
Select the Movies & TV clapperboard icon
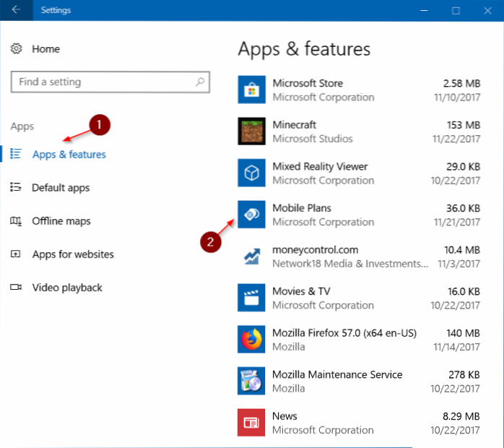point(251,298)
